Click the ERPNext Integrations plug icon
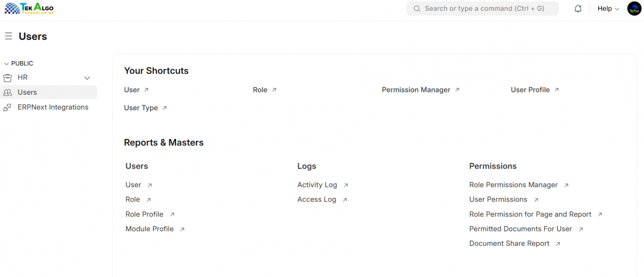Screen dimensions: 644x277 [x=7, y=107]
